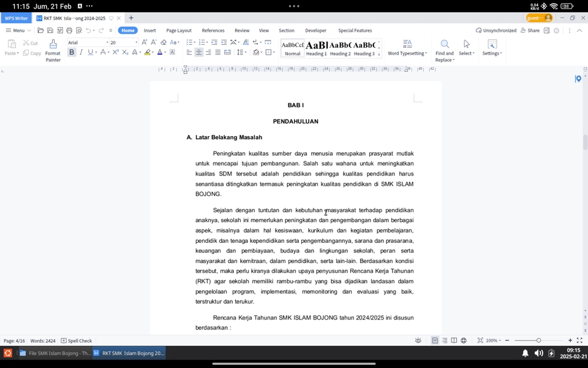Click Unsynchronized cloud status
Image resolution: width=588 pixels, height=368 pixels.
[x=496, y=31]
